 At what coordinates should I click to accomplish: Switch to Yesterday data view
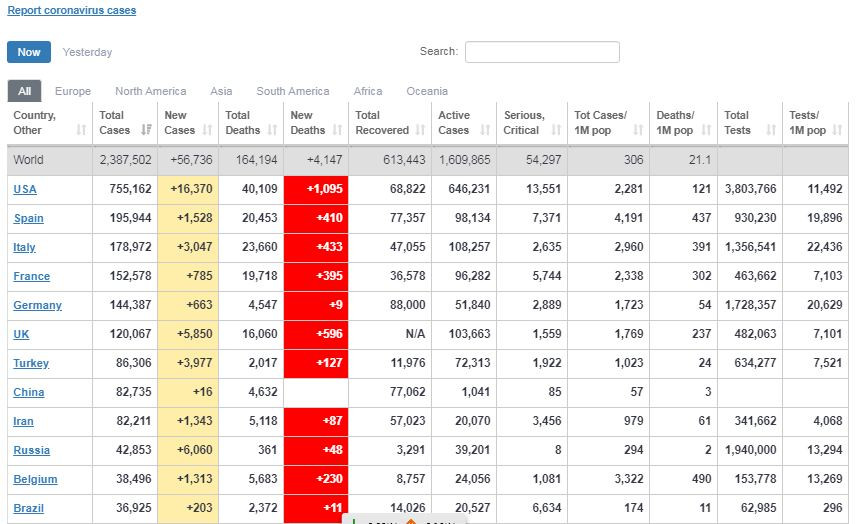click(x=87, y=52)
